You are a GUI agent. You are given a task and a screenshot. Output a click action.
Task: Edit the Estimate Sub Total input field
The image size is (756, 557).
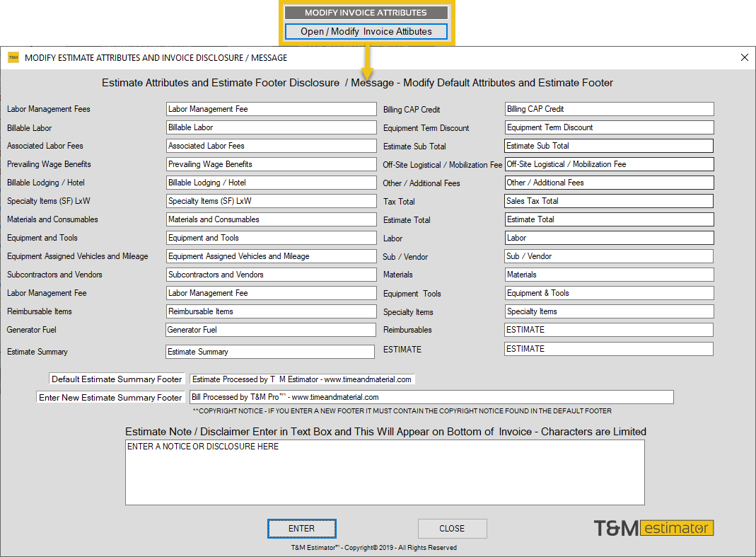pos(610,146)
